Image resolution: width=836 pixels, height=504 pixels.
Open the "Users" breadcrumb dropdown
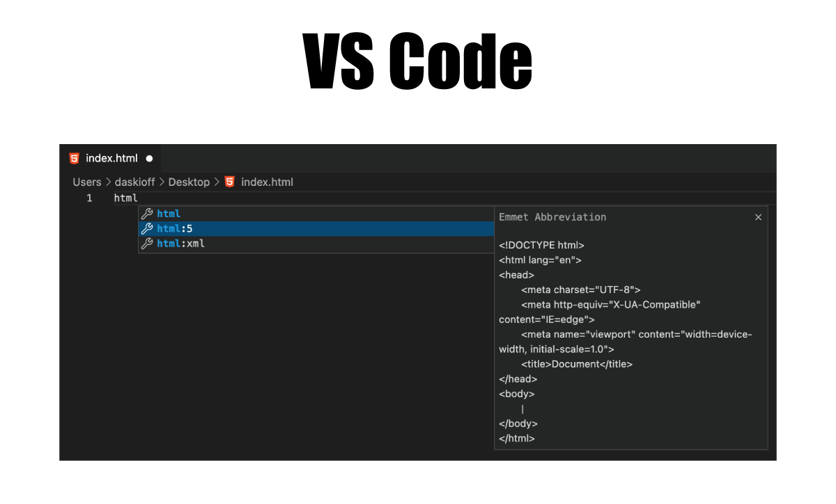point(86,182)
